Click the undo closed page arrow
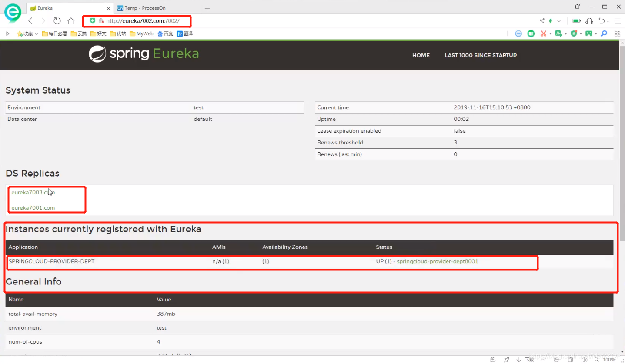The width and height of the screenshot is (625, 364). pos(602,21)
